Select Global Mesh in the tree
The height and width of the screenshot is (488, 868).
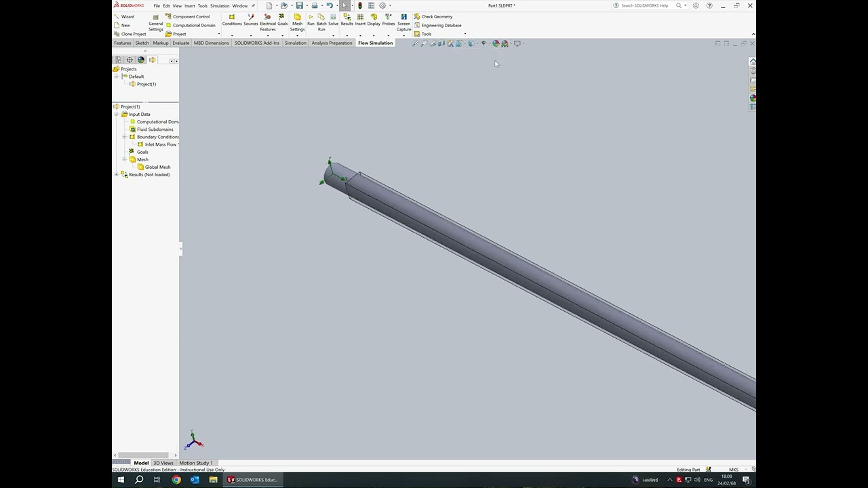pyautogui.click(x=154, y=167)
